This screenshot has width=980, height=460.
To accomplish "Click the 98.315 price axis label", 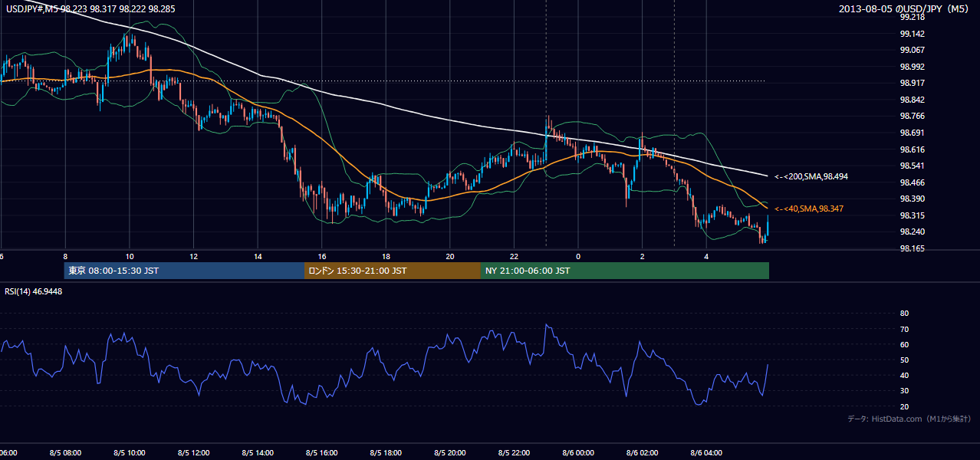I will pyautogui.click(x=912, y=215).
